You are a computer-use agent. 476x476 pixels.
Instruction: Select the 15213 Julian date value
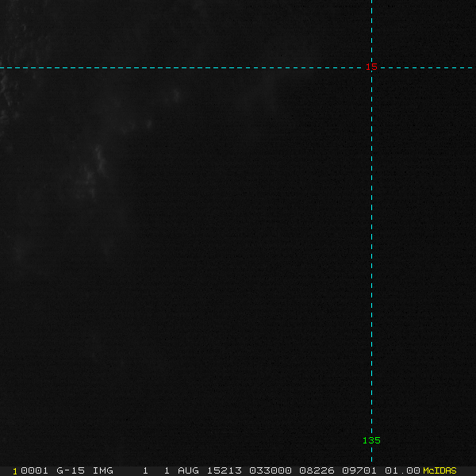tap(225, 470)
